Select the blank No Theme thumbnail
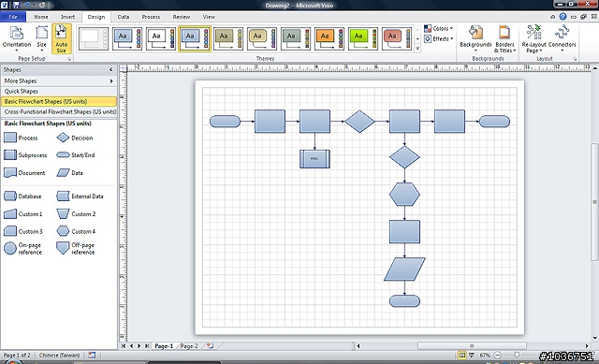 pyautogui.click(x=94, y=38)
